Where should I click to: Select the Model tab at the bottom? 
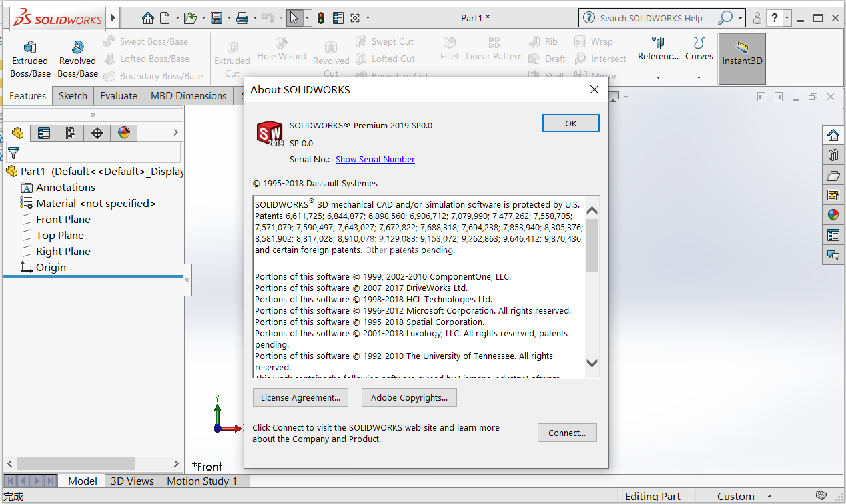point(83,481)
